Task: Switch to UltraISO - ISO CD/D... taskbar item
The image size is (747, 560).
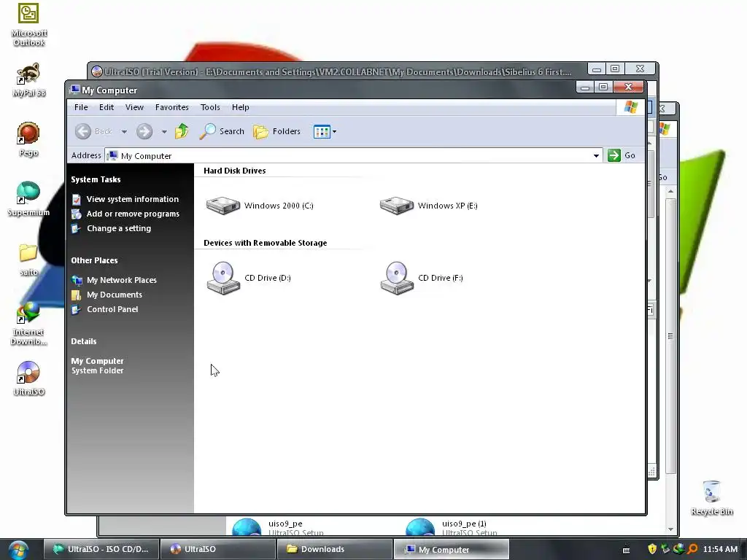Action: click(101, 549)
